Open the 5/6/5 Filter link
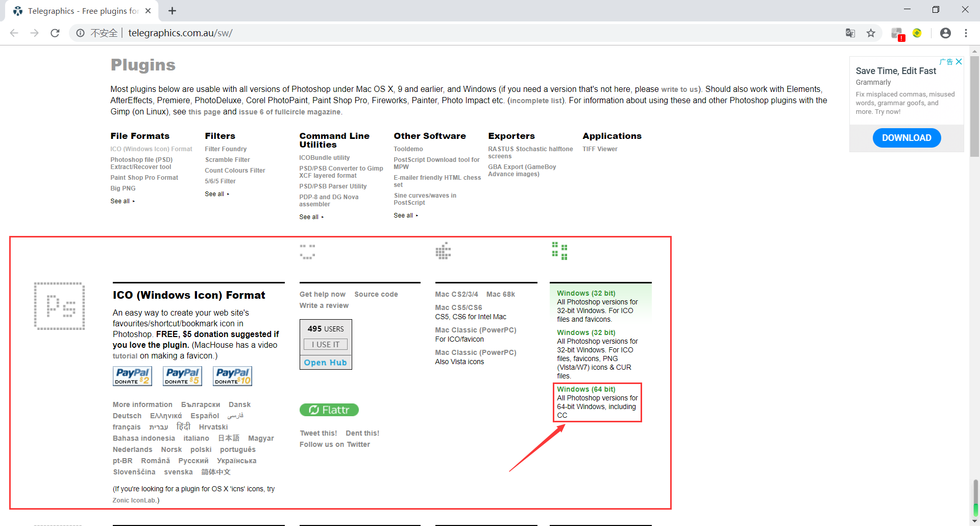This screenshot has height=526, width=980. pos(220,181)
